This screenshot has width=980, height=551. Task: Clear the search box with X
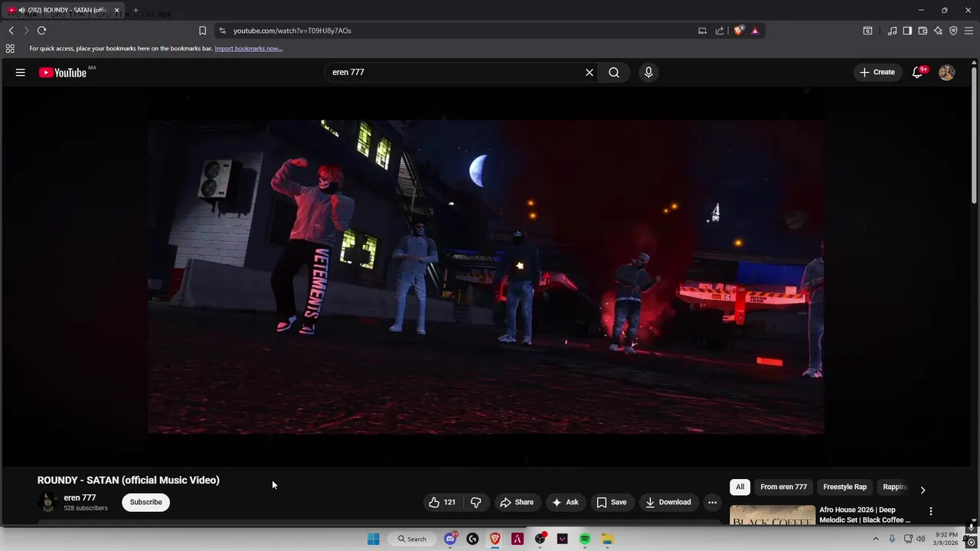pos(590,72)
